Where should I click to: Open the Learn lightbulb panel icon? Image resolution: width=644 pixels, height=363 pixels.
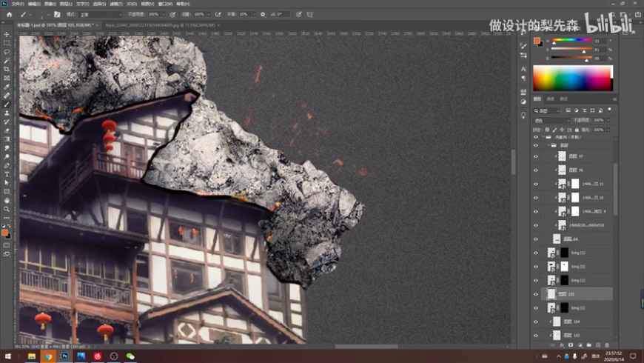click(523, 116)
